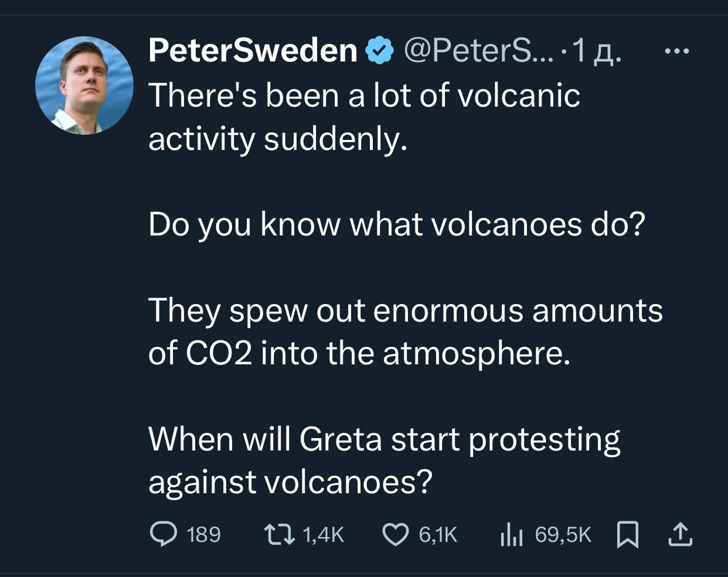
Task: Tap the share upload icon
Action: pos(680,534)
